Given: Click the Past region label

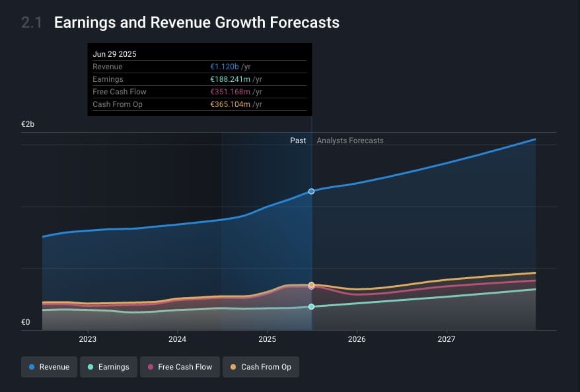Looking at the screenshot, I should [298, 141].
